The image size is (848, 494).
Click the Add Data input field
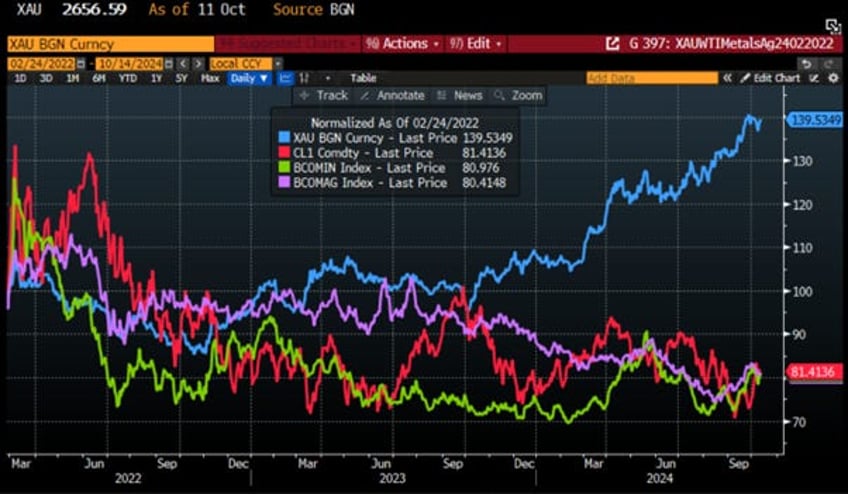point(652,78)
